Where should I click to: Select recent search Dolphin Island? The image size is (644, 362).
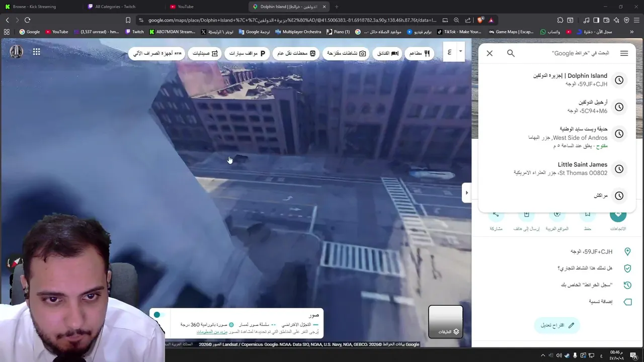click(x=557, y=80)
